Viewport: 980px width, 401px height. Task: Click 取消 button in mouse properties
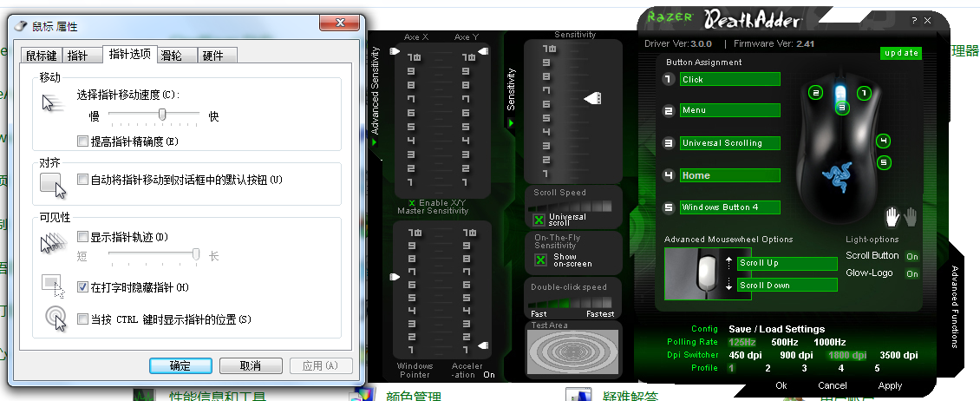(x=252, y=366)
